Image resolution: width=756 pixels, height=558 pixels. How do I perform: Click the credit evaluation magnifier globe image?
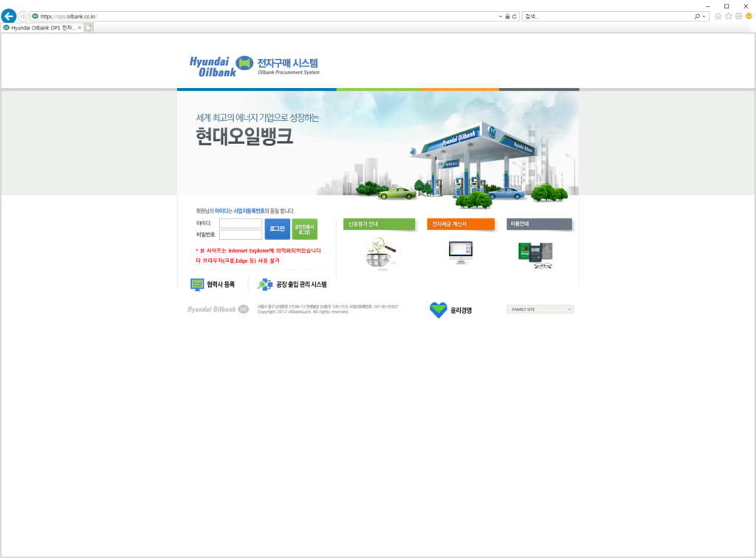coord(380,253)
